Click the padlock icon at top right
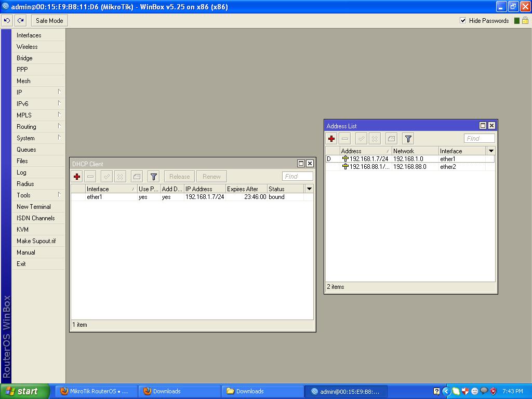 tap(525, 20)
